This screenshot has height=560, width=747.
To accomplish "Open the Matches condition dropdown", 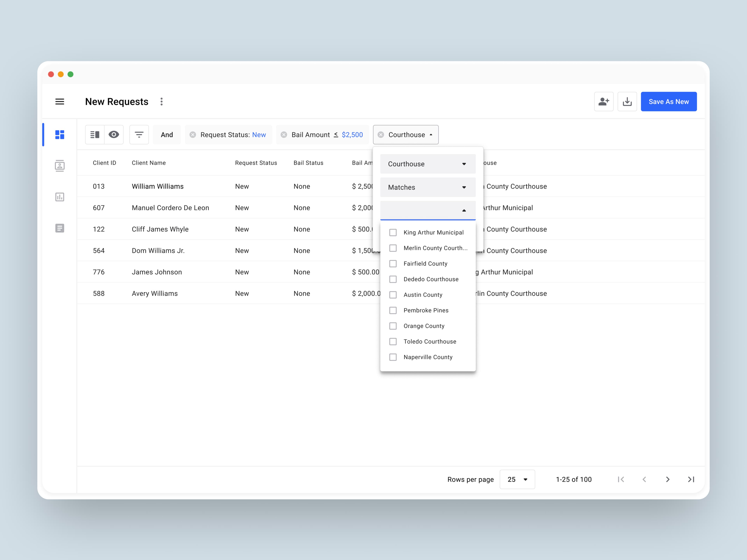I will (x=428, y=187).
